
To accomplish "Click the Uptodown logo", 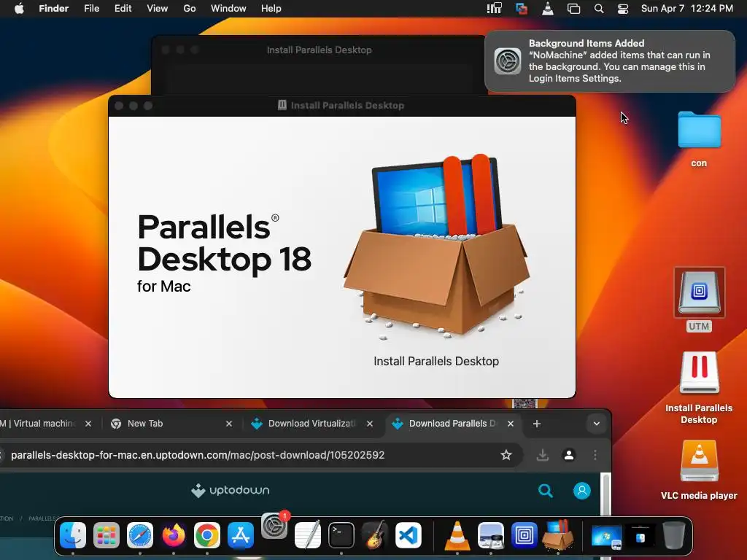I will tap(230, 490).
